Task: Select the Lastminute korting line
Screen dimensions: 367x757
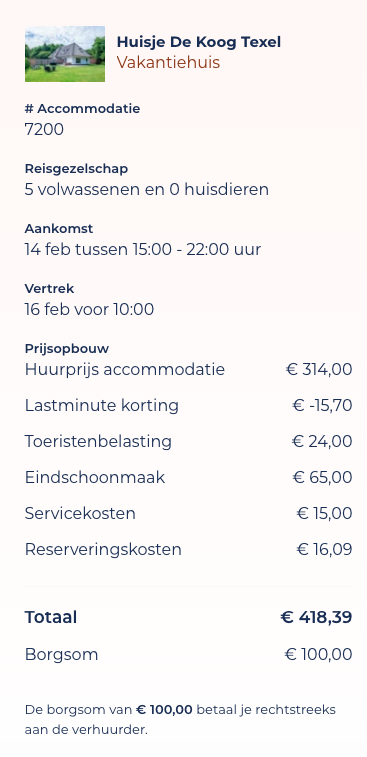Action: click(188, 405)
